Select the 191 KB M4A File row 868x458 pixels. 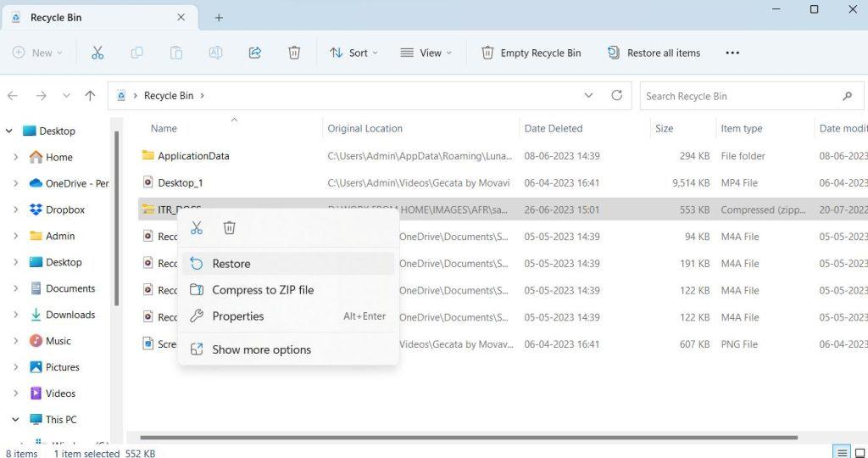(503, 264)
